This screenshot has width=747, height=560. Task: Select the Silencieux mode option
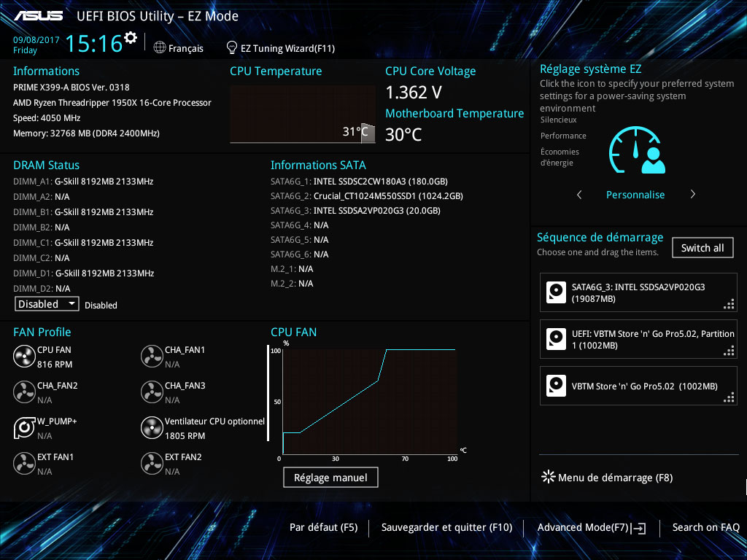click(558, 120)
